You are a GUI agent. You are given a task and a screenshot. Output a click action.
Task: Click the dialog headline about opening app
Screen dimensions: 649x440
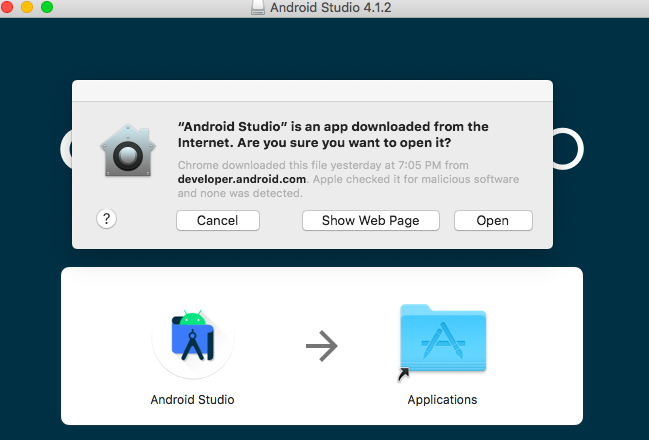[333, 135]
